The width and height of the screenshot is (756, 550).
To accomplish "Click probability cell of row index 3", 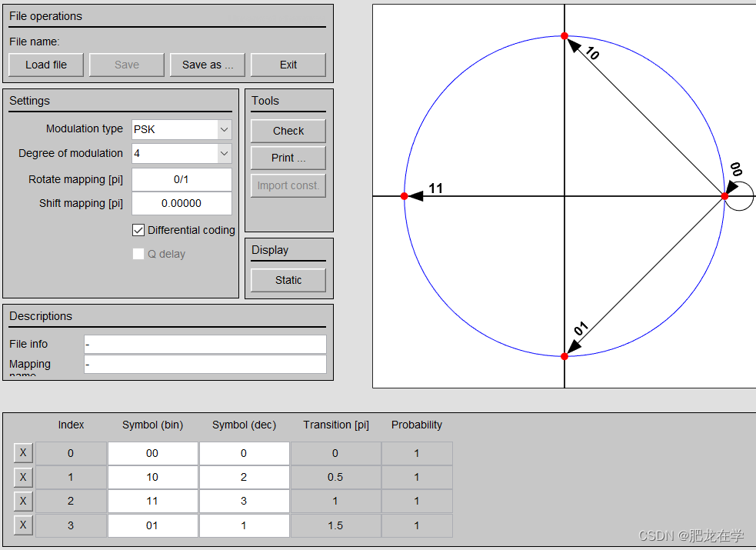I will [x=417, y=525].
